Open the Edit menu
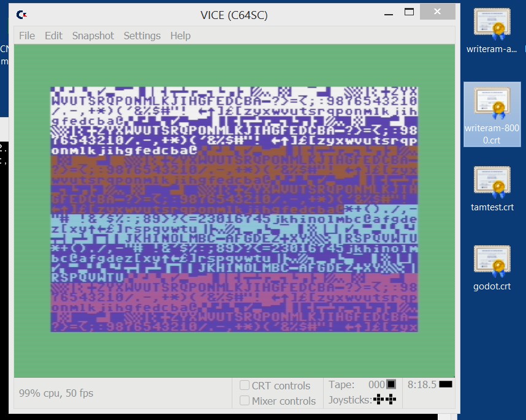526x420 pixels. [54, 36]
